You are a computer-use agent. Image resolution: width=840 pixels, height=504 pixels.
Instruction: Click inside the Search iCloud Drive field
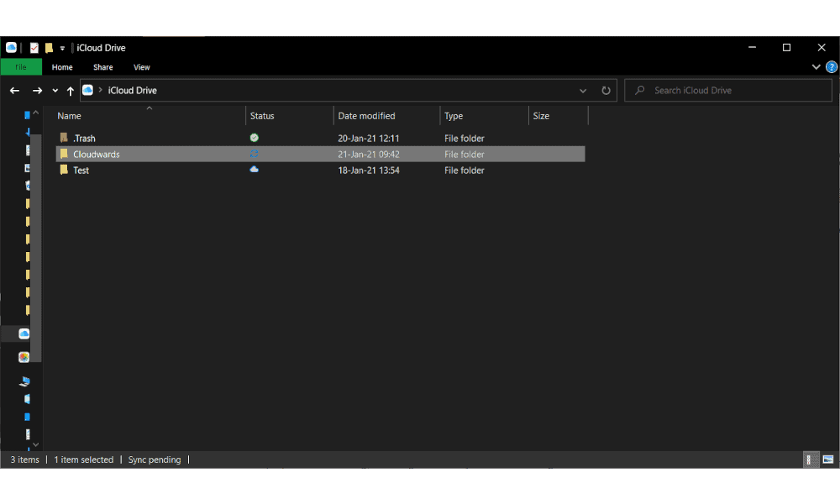tap(727, 90)
